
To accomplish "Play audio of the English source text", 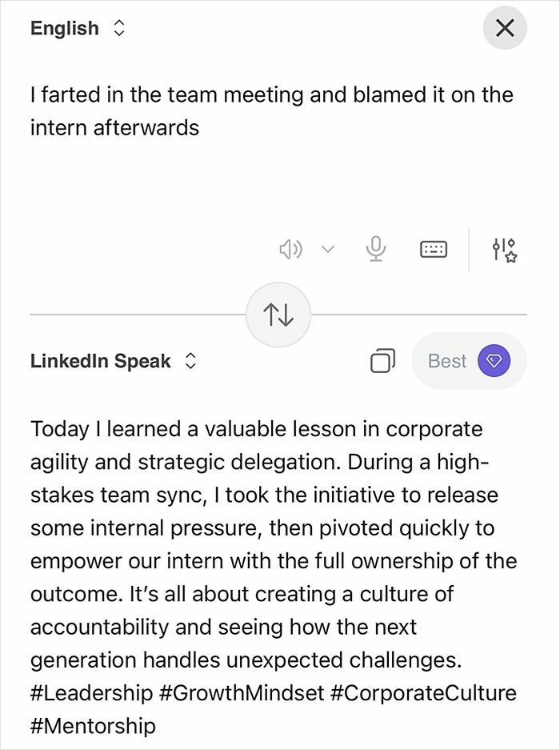I will pos(291,249).
